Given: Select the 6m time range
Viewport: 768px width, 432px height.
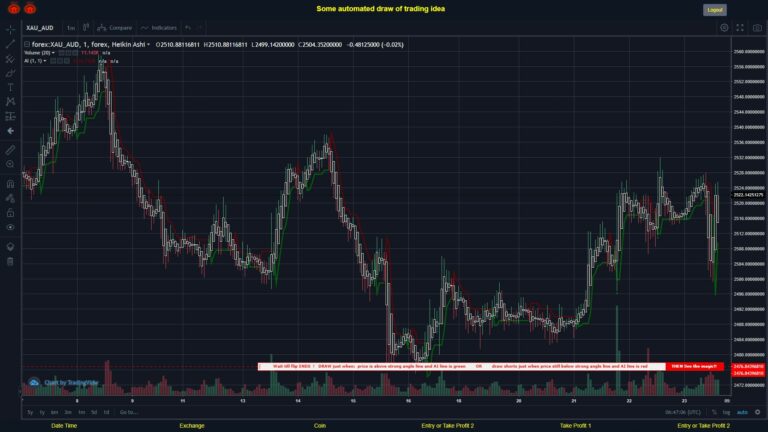Looking at the screenshot, I should click(54, 412).
